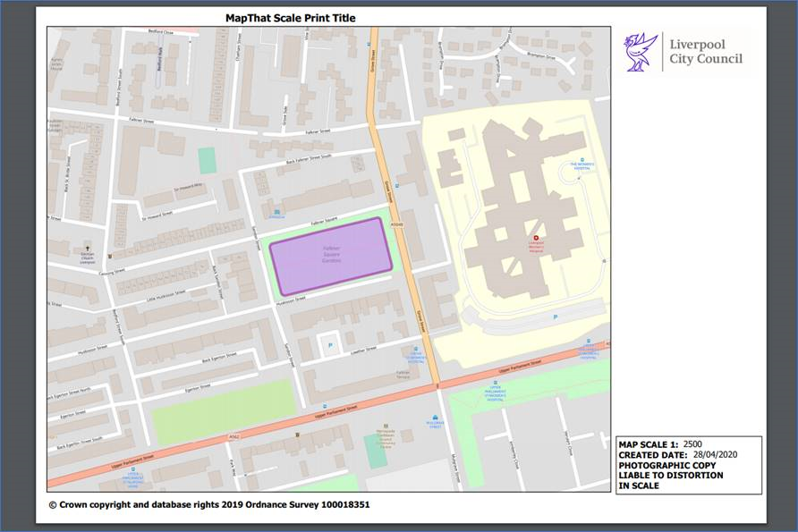This screenshot has height=532, width=798.
Task: Click the 'LIABLE TO DISTORTION' text
Action: pyautogui.click(x=671, y=475)
